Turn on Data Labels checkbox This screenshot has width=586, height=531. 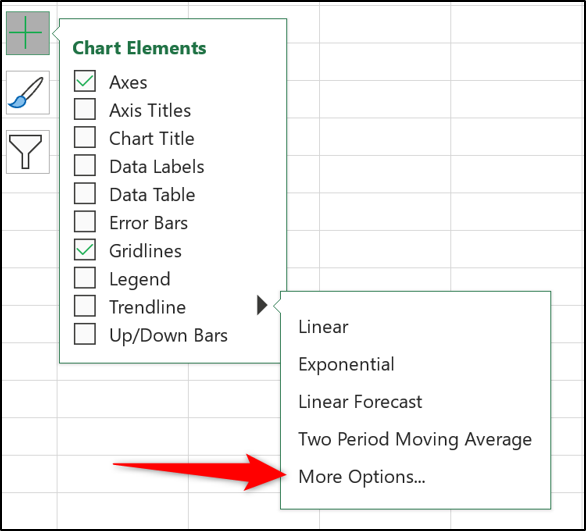click(85, 166)
